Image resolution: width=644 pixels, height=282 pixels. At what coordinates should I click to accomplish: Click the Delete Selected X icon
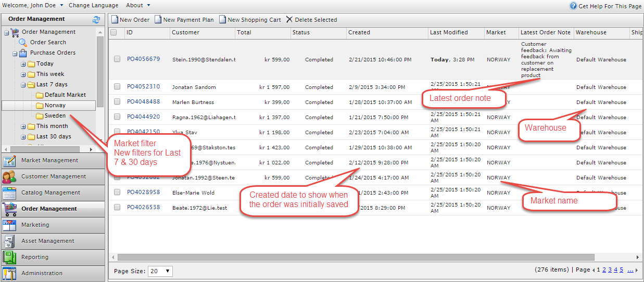point(289,20)
